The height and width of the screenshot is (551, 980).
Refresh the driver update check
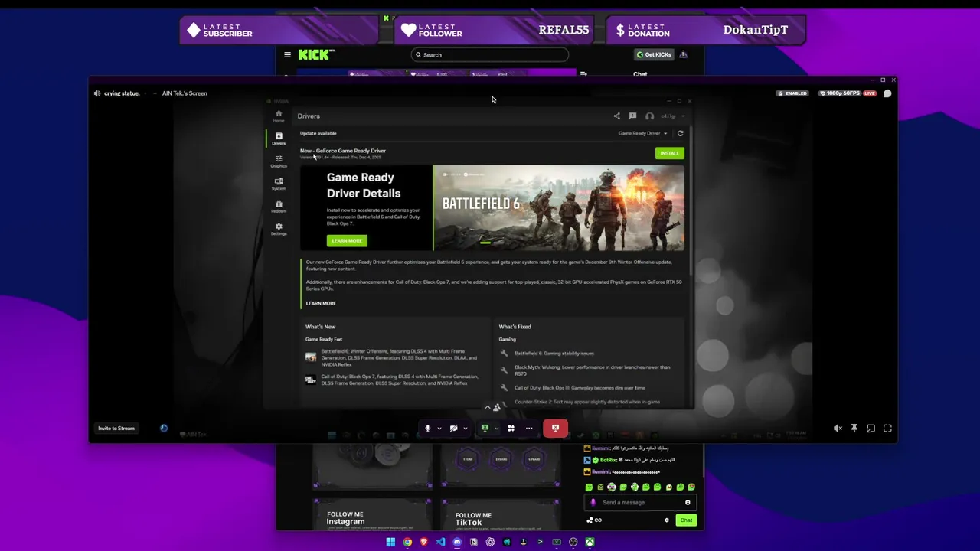coord(680,133)
